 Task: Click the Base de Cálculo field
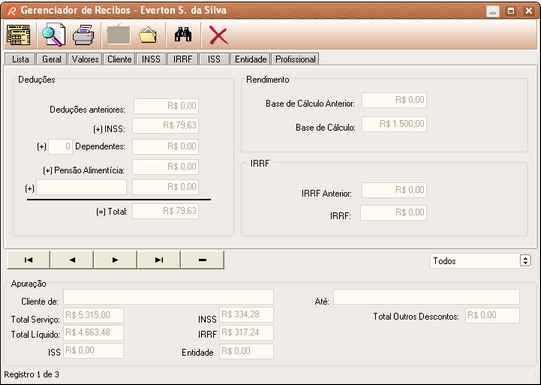394,124
